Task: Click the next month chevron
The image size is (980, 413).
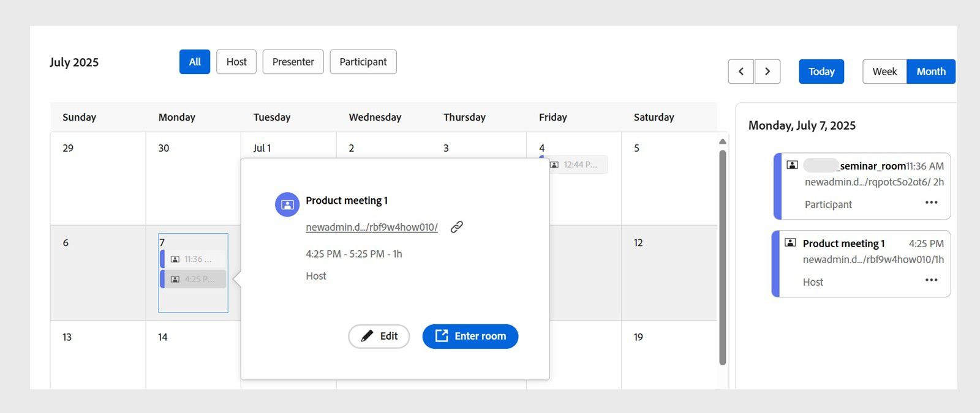Action: (767, 72)
